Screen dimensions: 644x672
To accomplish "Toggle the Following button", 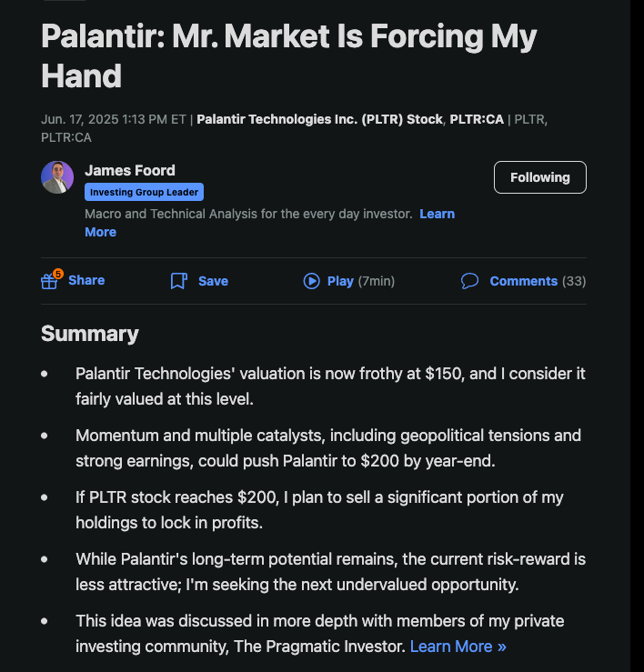I will coord(539,177).
